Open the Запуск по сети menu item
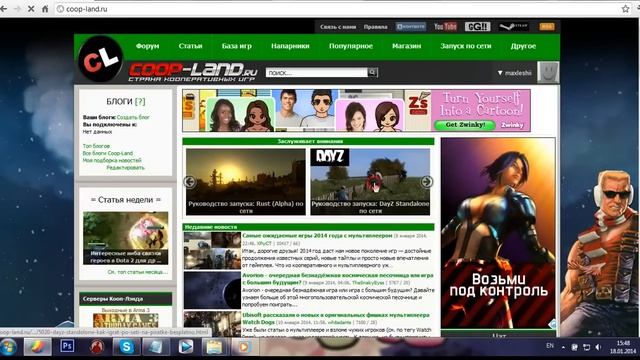The image size is (640, 360). click(466, 46)
